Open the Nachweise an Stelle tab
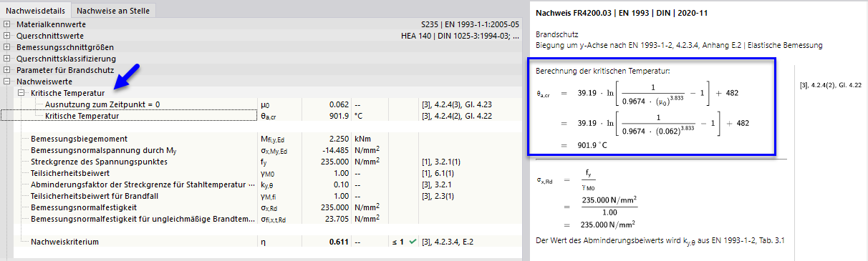This screenshot has width=868, height=261. tap(114, 11)
